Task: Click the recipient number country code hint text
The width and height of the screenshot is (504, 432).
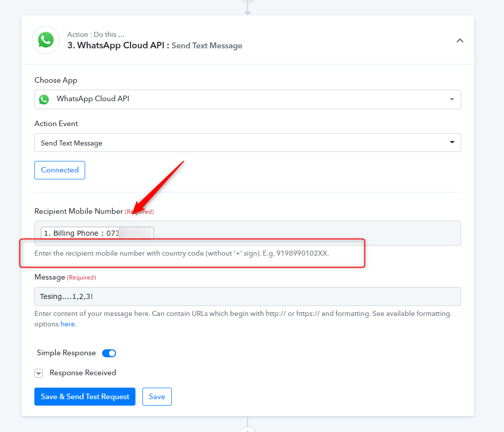Action: click(x=182, y=254)
